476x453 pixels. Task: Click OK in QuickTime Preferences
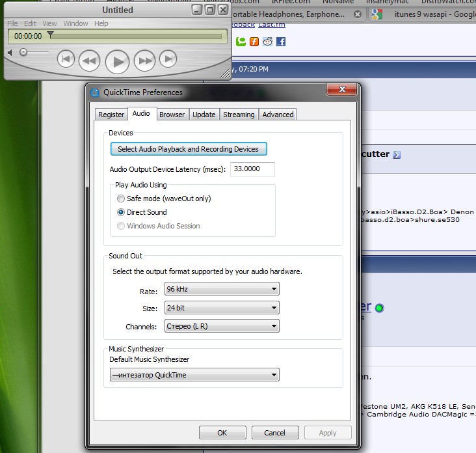[222, 433]
